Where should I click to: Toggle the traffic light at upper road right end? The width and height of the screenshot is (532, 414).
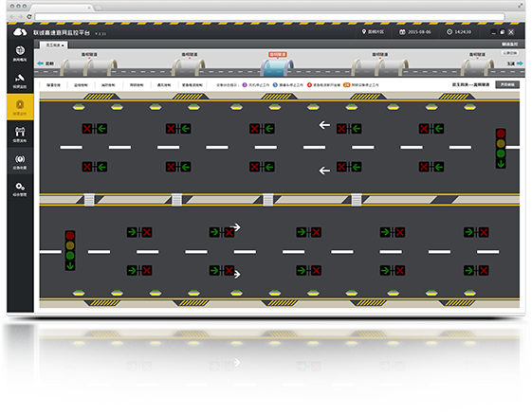[501, 148]
